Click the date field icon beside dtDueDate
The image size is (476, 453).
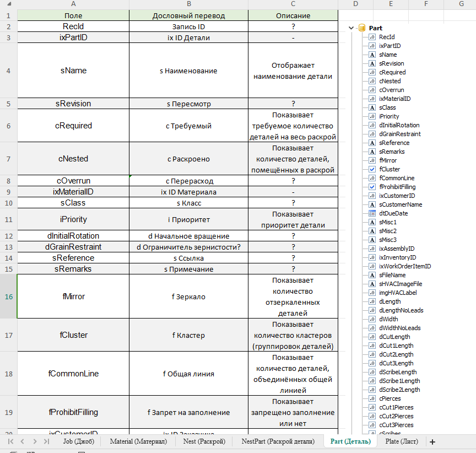(372, 213)
